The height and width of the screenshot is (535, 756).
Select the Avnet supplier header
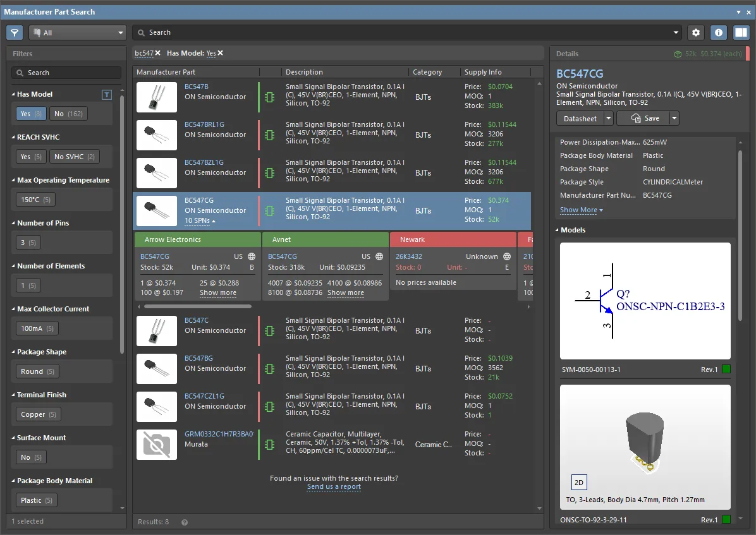coord(326,239)
